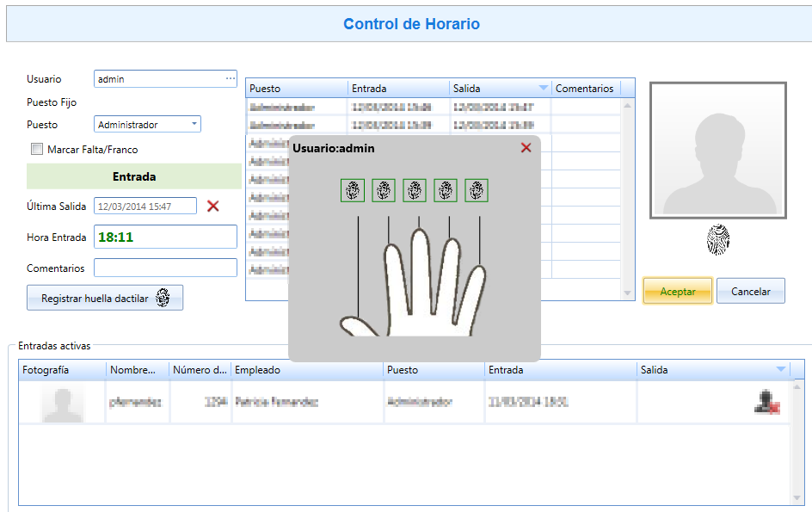812x512 pixels.
Task: Close the Usuario:admin fingerprint popup
Action: [526, 148]
